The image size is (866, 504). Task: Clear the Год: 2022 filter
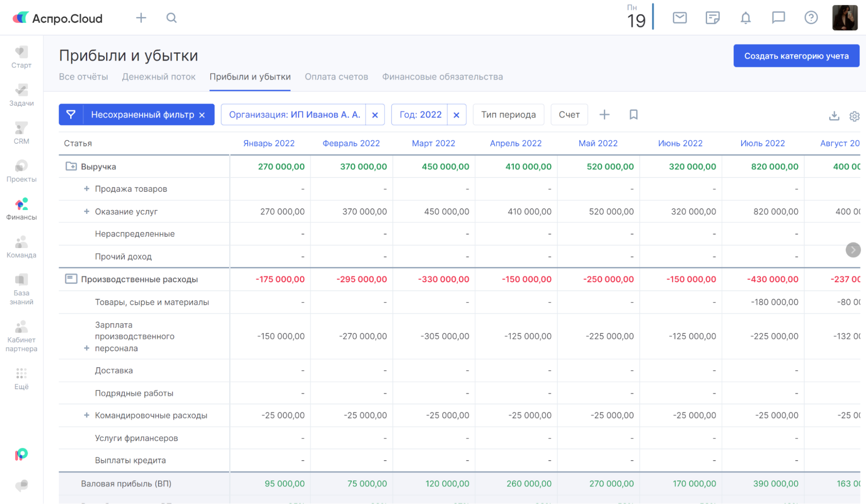click(x=456, y=115)
